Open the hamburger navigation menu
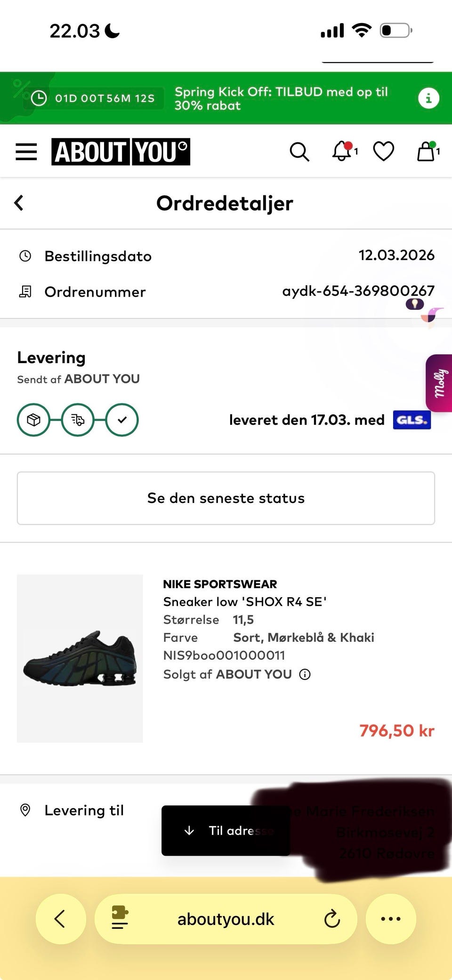452x980 pixels. click(x=26, y=152)
